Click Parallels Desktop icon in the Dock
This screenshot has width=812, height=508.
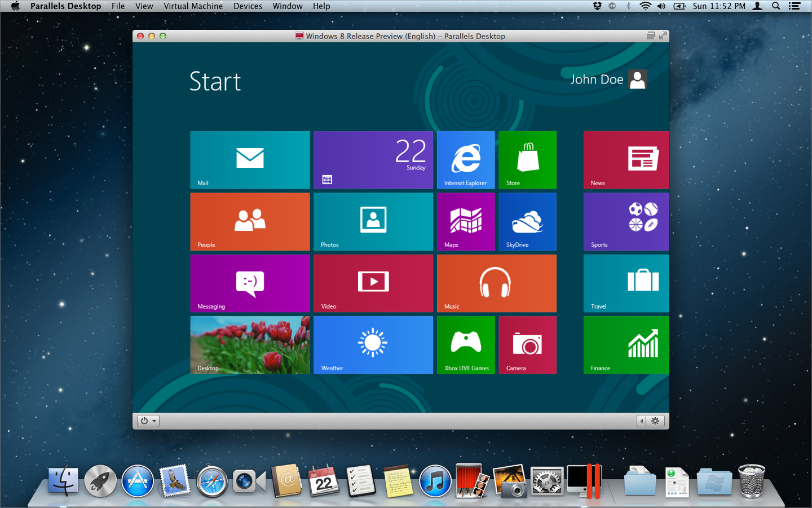(x=584, y=481)
